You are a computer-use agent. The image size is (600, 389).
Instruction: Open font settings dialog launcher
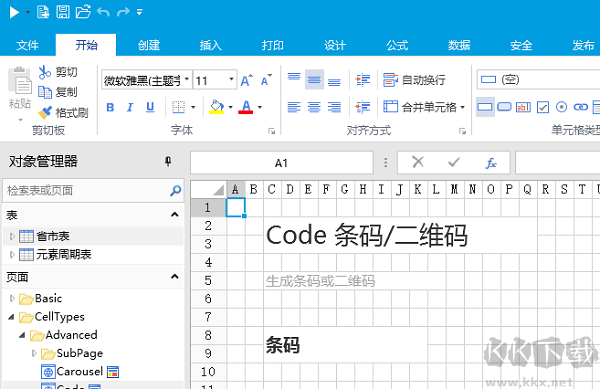(271, 131)
